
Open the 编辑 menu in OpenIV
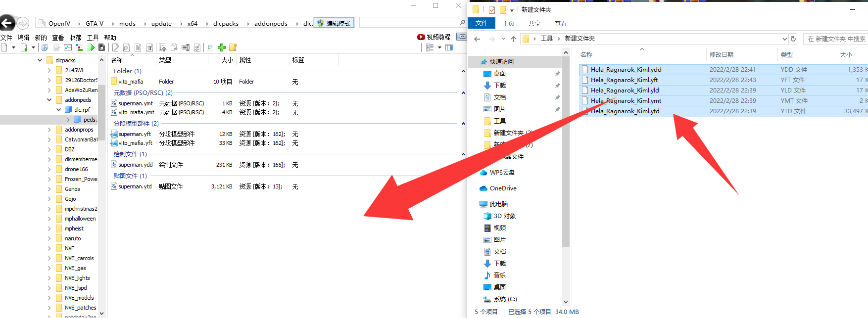click(23, 38)
